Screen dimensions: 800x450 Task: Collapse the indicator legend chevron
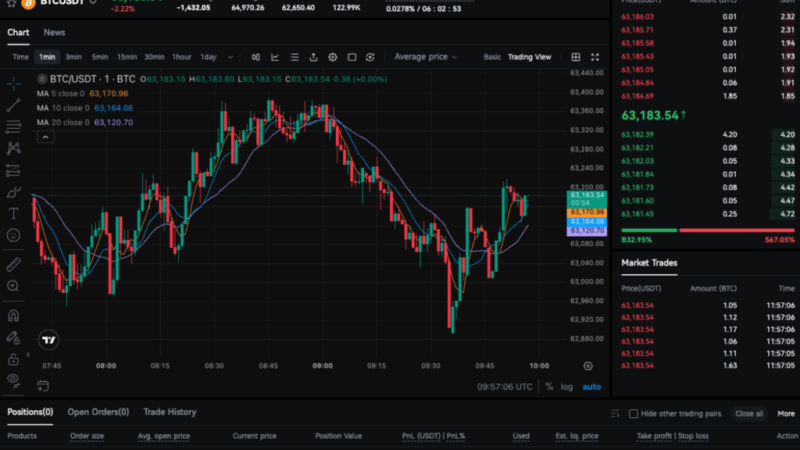(x=45, y=137)
